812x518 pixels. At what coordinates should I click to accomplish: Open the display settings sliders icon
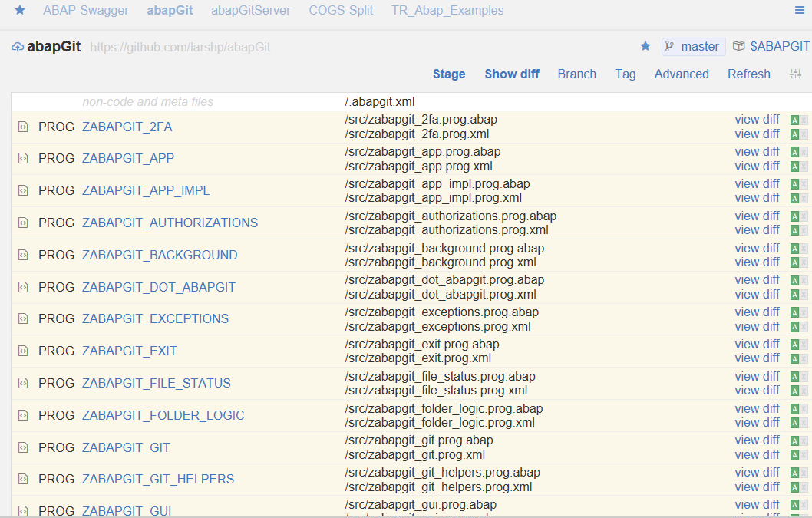(x=795, y=74)
